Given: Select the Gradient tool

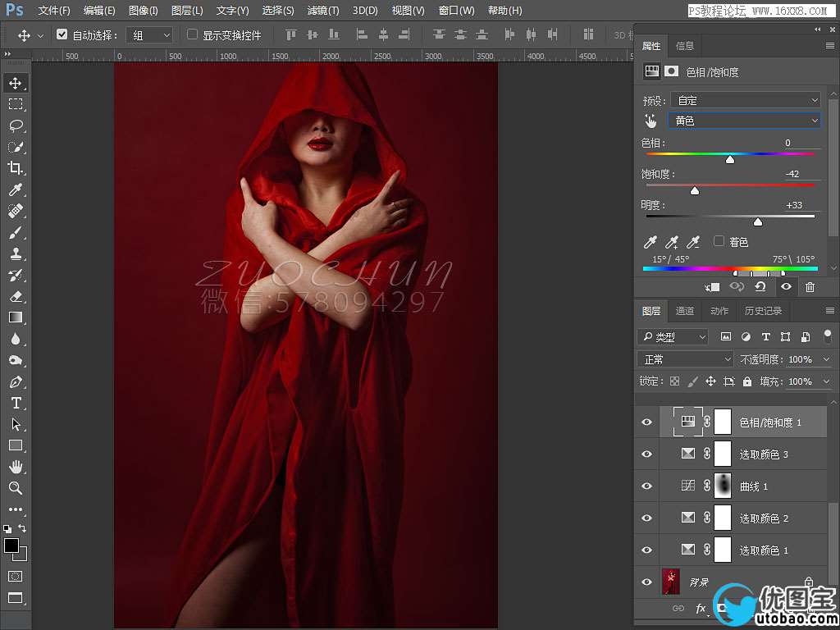Looking at the screenshot, I should (x=16, y=317).
